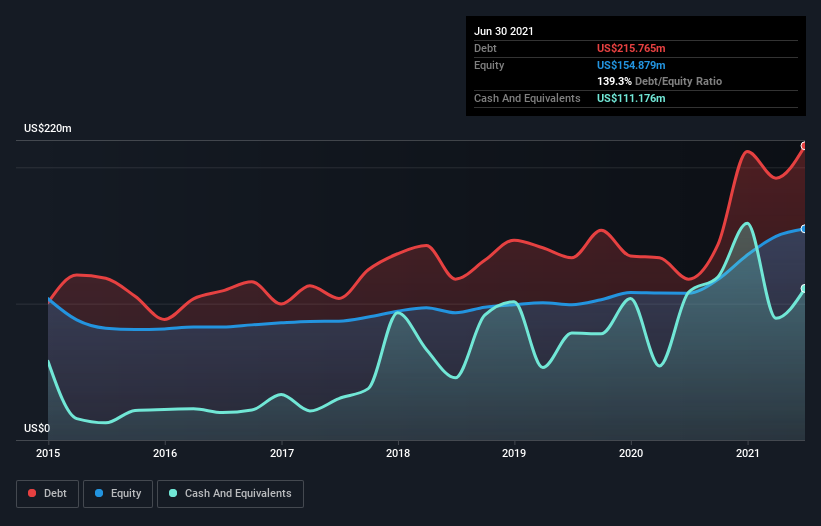Click the 2017 x-axis label
This screenshot has width=821, height=526.
282,453
